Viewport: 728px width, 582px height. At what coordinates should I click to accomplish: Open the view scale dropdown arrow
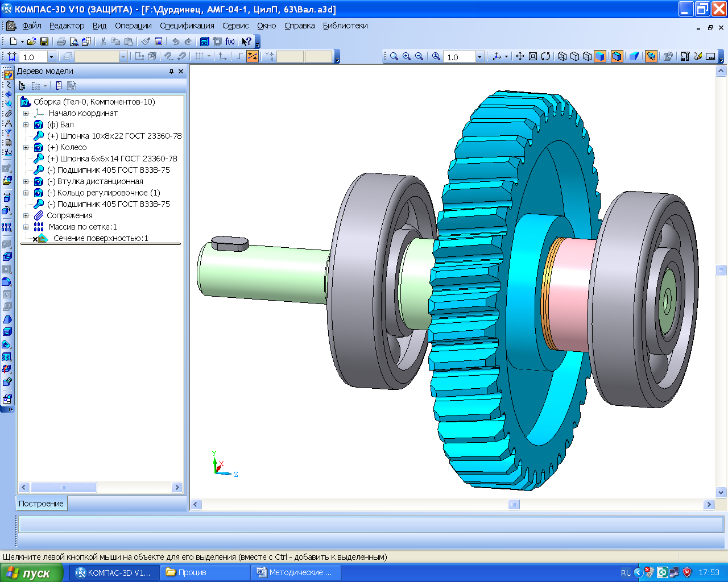tap(479, 57)
